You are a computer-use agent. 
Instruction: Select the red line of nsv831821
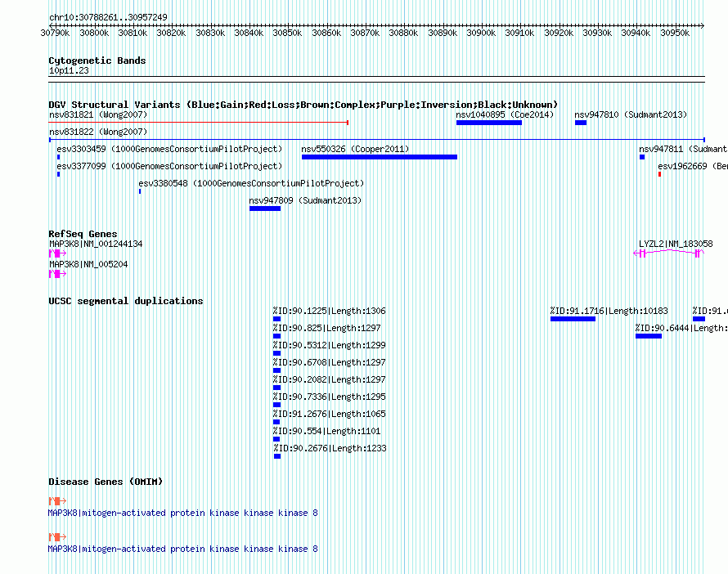point(199,123)
